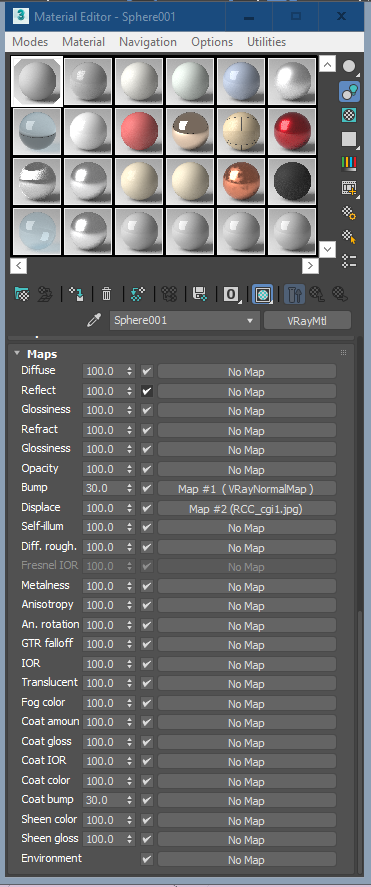Screen dimensions: 371x887
Task: Toggle Show End Result icon
Action: point(295,294)
